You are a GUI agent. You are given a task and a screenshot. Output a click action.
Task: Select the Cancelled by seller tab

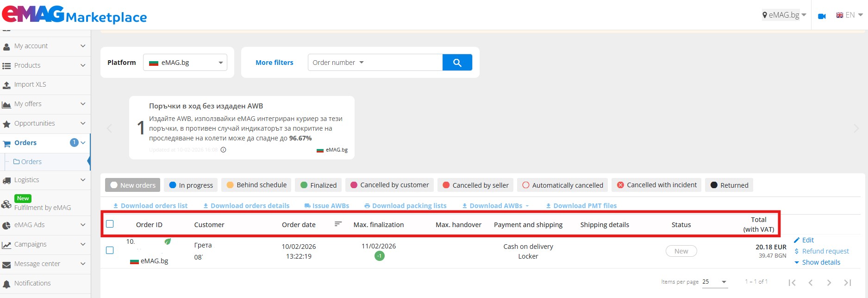click(475, 185)
